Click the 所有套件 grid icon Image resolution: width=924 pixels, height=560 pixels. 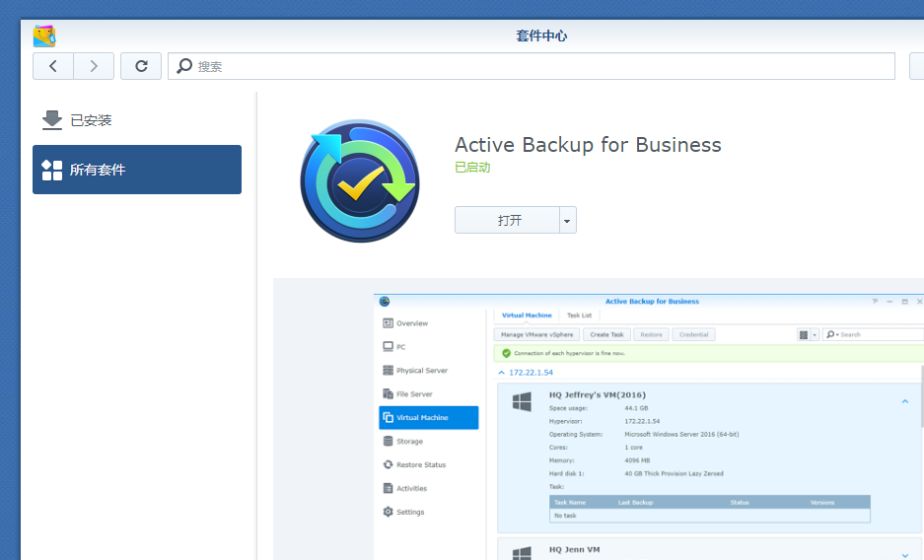52,171
